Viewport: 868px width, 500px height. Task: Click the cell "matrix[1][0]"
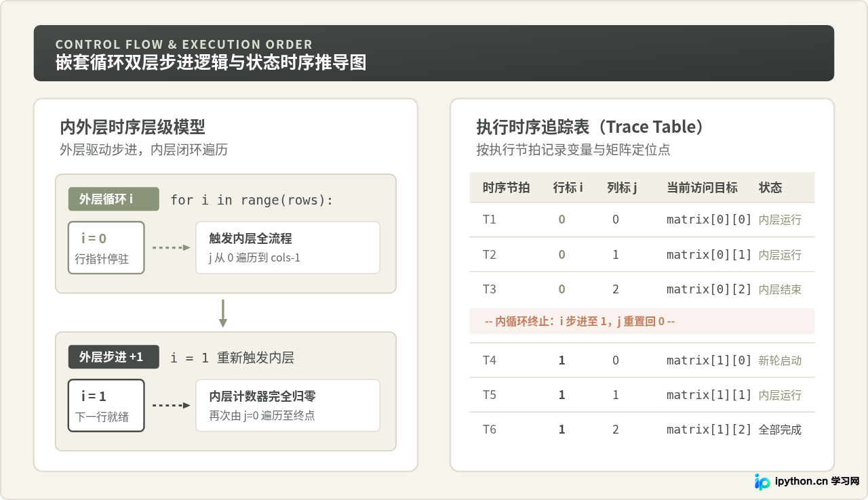tap(709, 360)
